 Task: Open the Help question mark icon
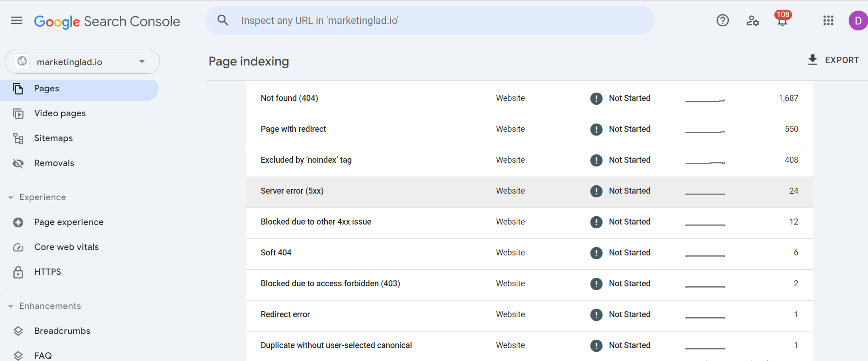coord(722,20)
